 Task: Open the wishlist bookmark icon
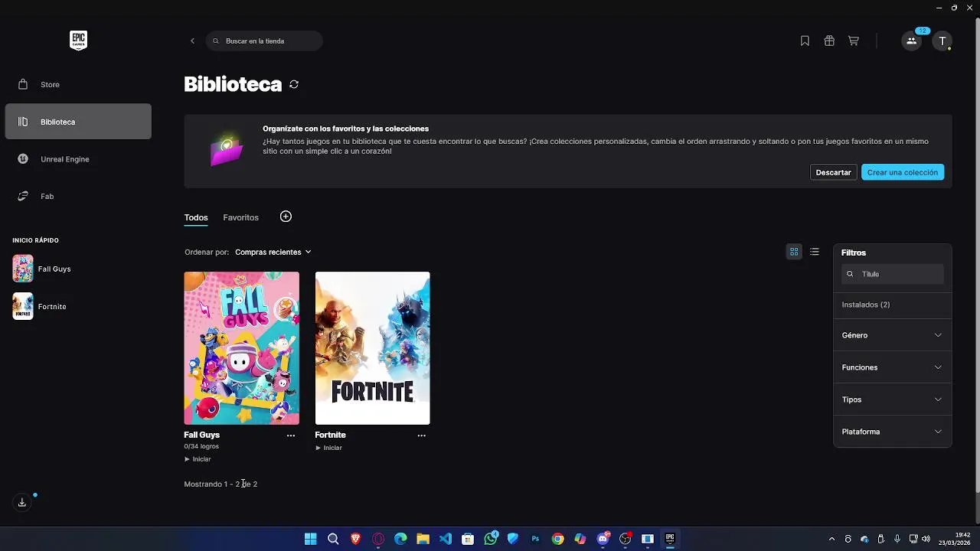pos(805,41)
